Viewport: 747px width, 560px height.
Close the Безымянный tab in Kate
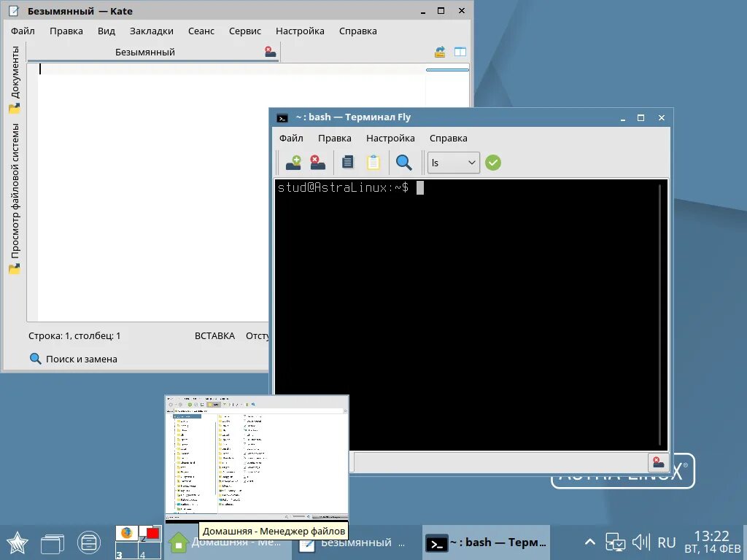pos(271,52)
